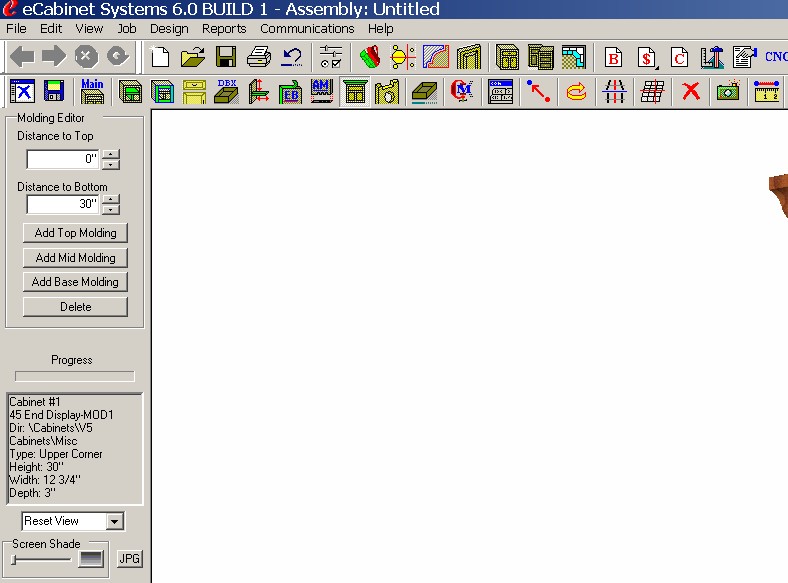
Task: Click the CNC toolbar label
Action: (776, 57)
